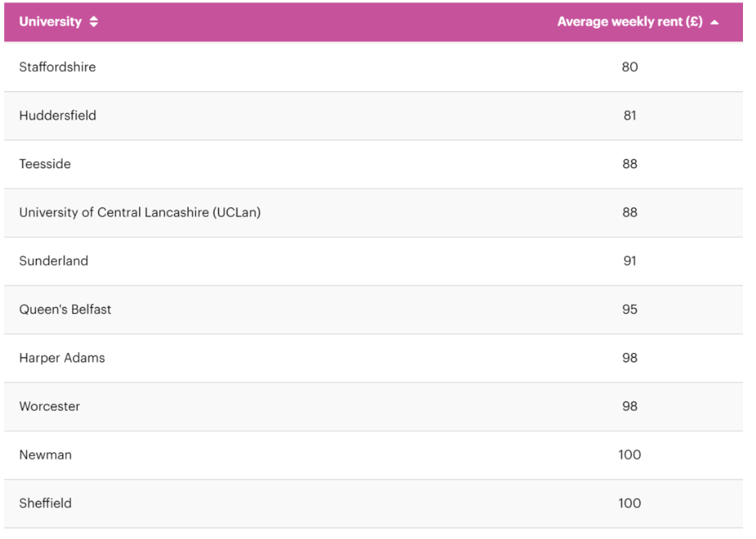The height and width of the screenshot is (539, 756).
Task: Select Harper Adams in the table
Action: pos(62,358)
